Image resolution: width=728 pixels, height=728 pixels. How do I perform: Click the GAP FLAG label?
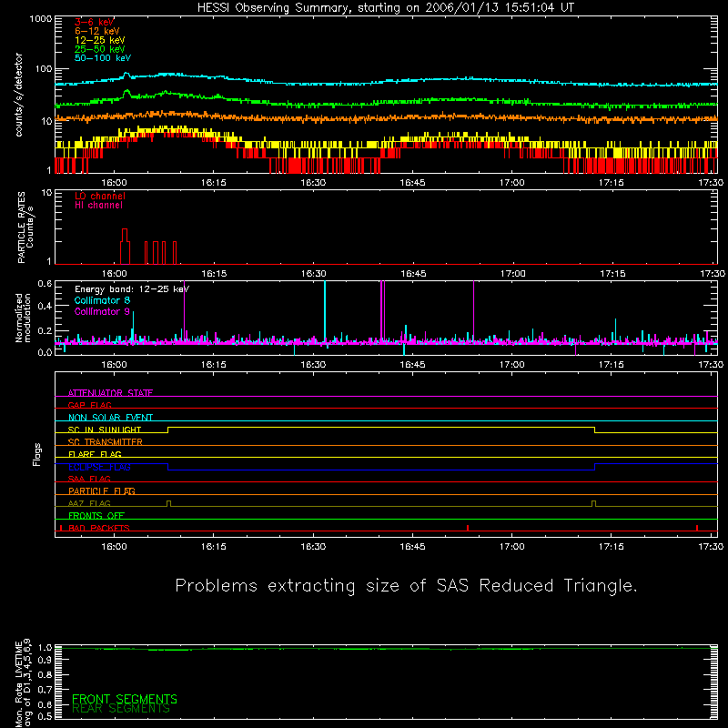click(89, 405)
